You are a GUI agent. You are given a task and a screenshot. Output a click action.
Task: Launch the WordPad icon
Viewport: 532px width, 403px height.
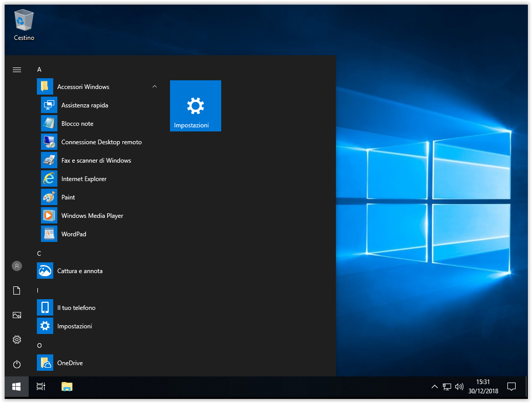tap(49, 234)
